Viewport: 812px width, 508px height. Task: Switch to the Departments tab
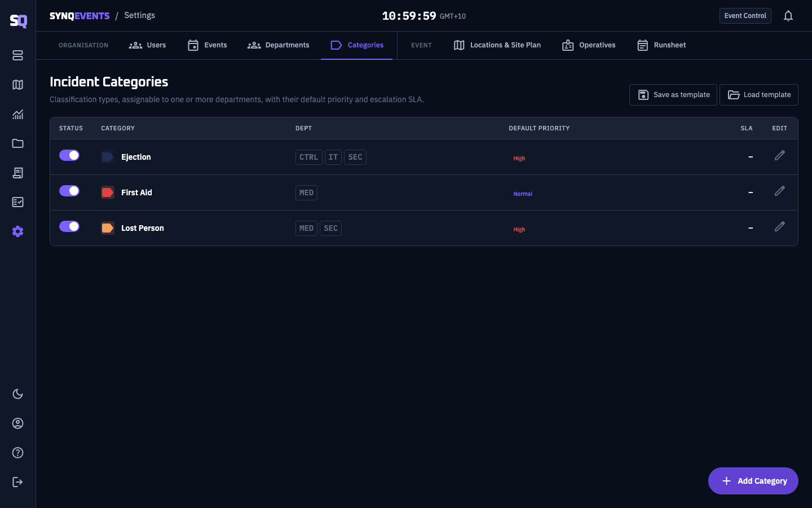coord(279,45)
